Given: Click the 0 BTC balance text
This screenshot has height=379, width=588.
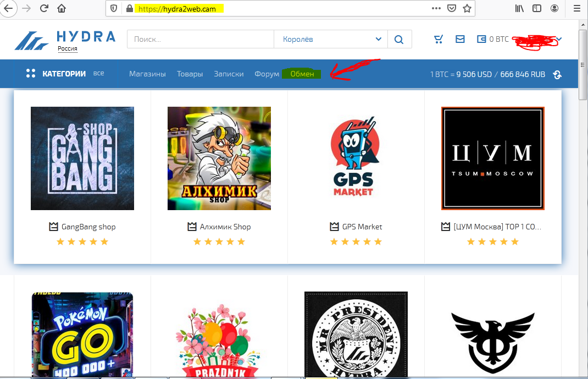Looking at the screenshot, I should (x=499, y=39).
